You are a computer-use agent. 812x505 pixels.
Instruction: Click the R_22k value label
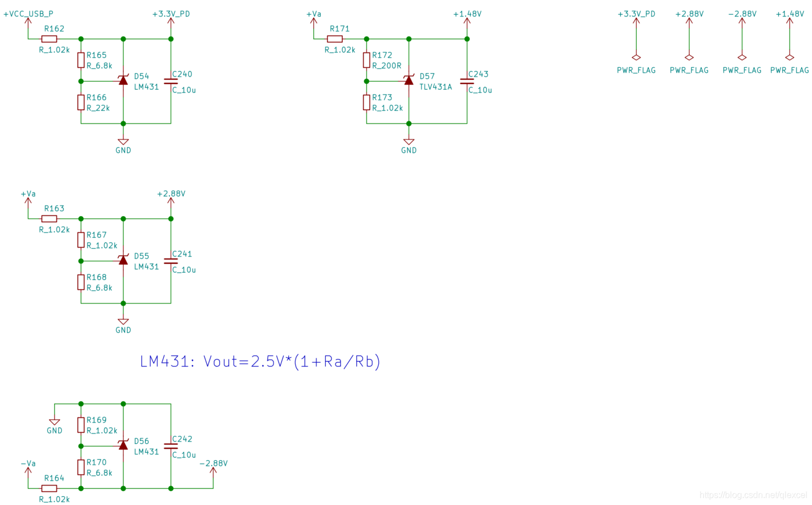point(98,108)
